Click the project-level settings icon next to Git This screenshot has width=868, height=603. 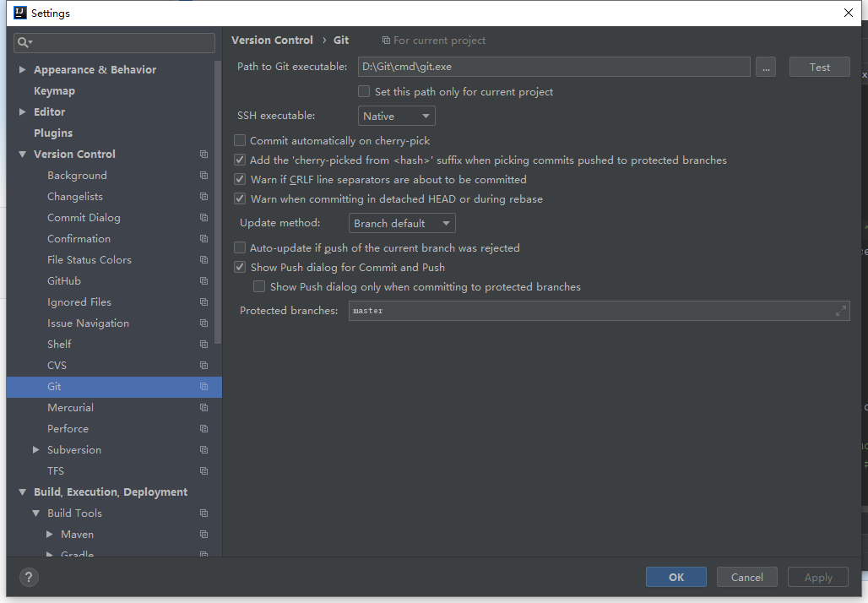(203, 386)
